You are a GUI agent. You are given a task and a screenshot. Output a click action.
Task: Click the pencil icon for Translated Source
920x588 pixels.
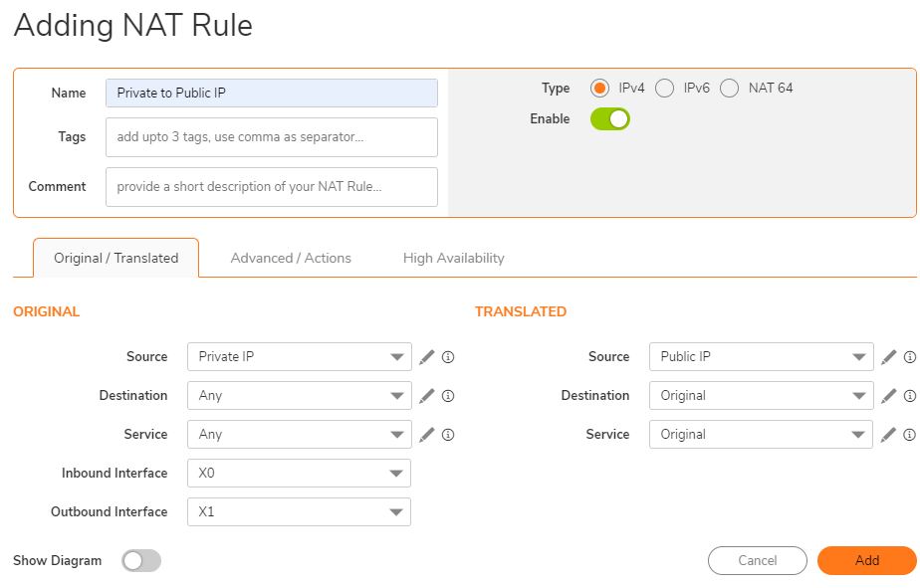pyautogui.click(x=889, y=357)
